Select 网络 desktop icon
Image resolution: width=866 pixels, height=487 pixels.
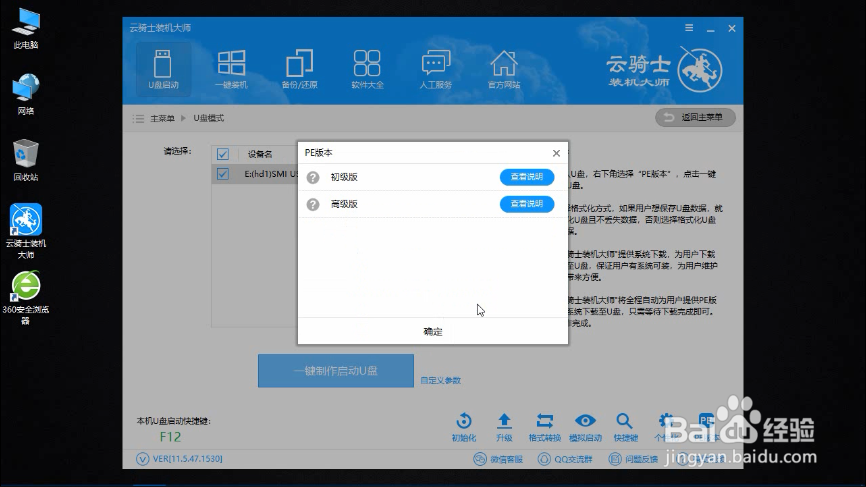tap(26, 94)
